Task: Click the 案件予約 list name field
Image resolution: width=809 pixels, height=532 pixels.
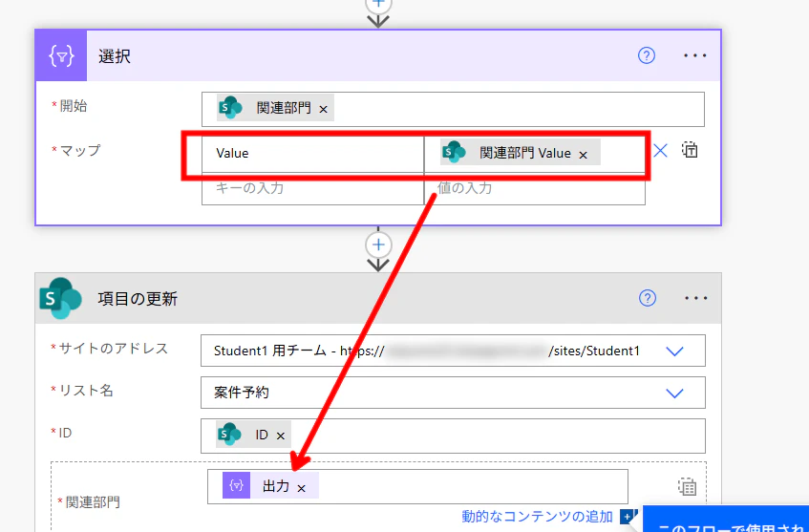Action: [453, 393]
